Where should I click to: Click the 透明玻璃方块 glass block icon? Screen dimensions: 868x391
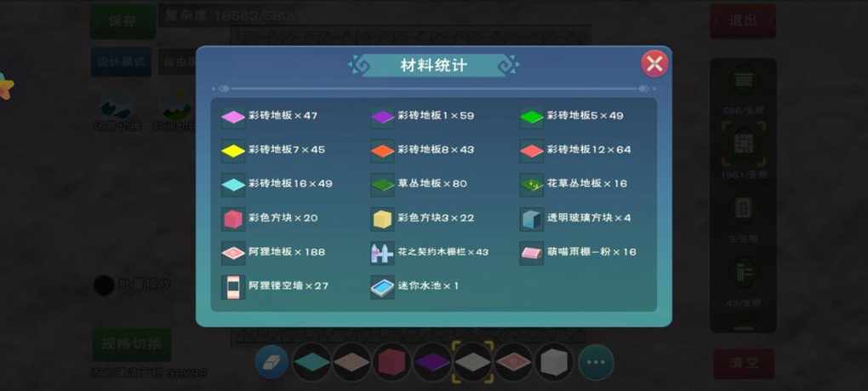531,219
